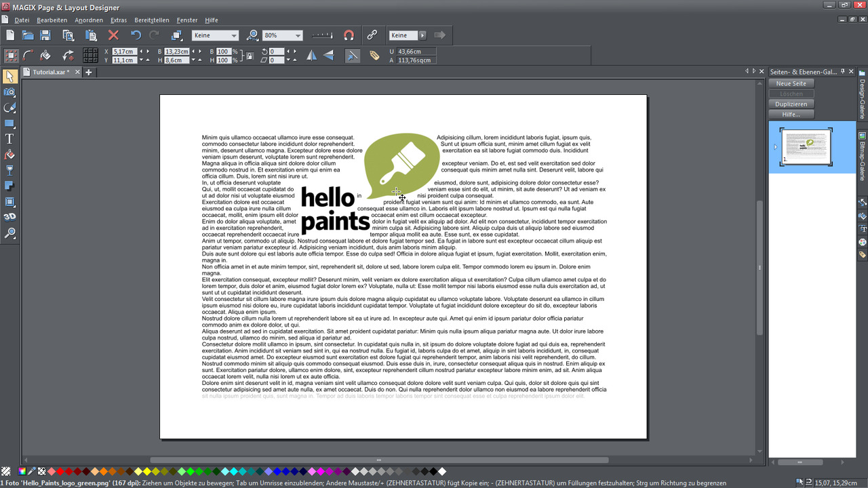Copy selection using the copy icon
Screen dimensions: 868x488
coord(68,35)
